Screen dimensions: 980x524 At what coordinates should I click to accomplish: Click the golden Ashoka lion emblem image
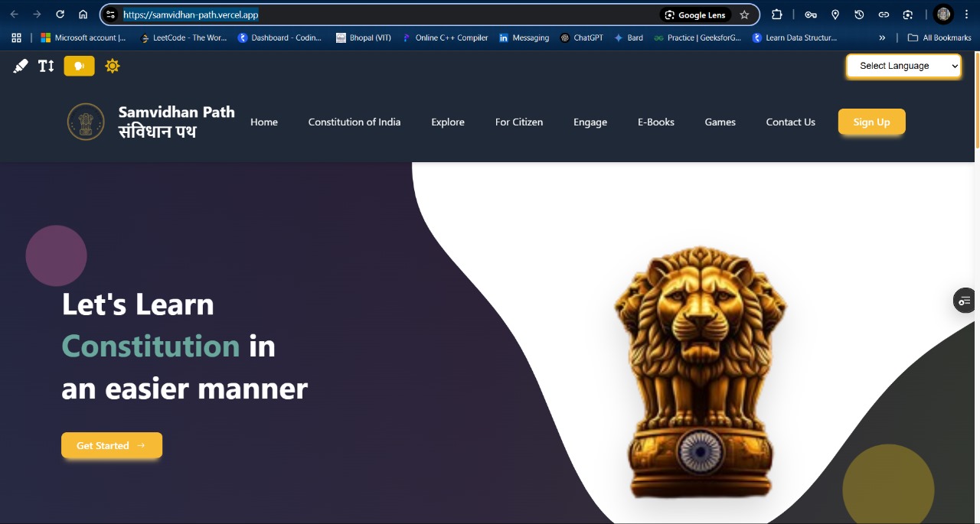pos(701,371)
